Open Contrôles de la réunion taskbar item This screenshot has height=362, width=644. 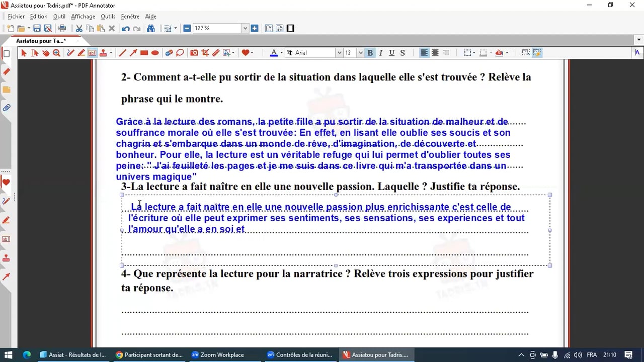point(300,354)
